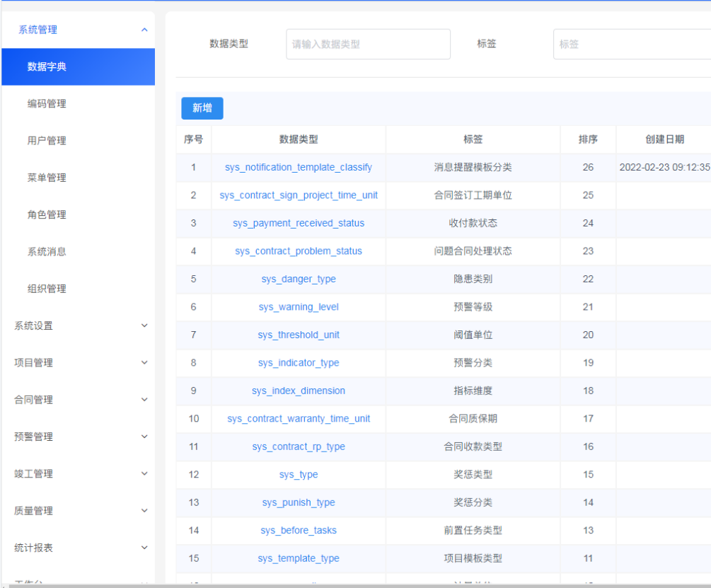Click the 标签 column header
This screenshot has height=588, width=711.
pyautogui.click(x=473, y=139)
